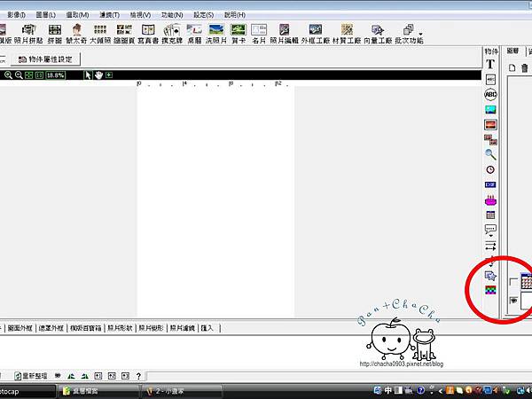Click the zoom out magnifier icon
This screenshot has width=532, height=399.
[19, 75]
